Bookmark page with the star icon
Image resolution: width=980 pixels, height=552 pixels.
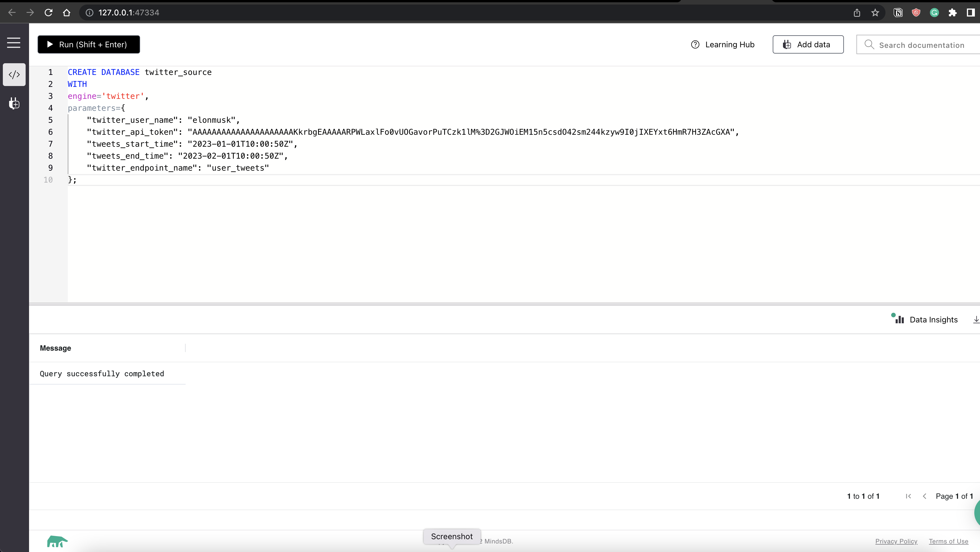875,13
